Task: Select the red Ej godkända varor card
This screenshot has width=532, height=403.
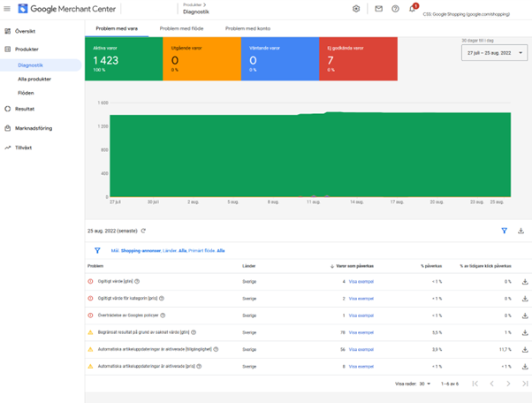Action: [358, 59]
